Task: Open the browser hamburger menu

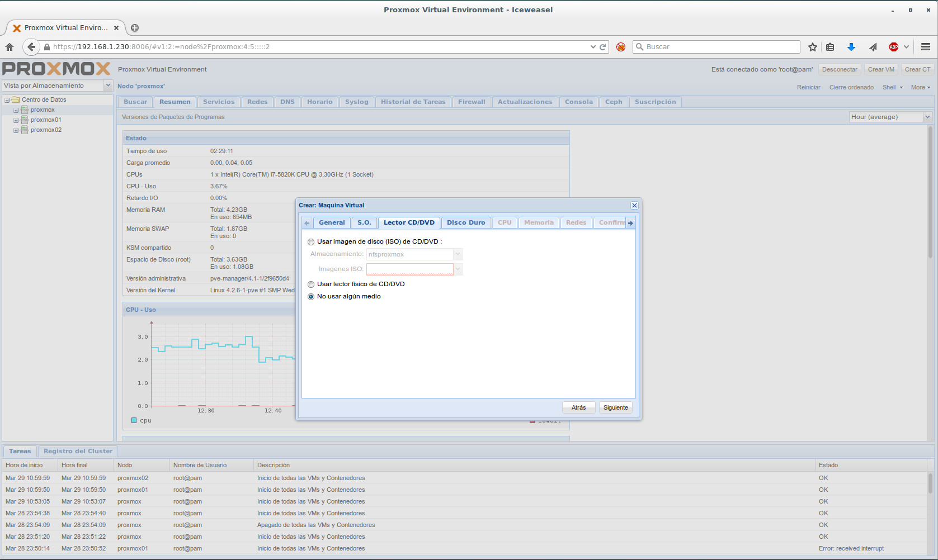Action: 926,47
